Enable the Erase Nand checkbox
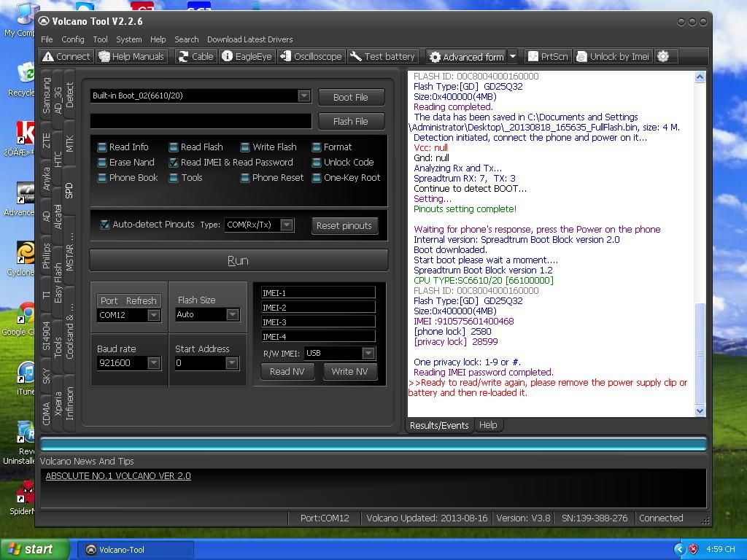The image size is (747, 560). tap(102, 163)
